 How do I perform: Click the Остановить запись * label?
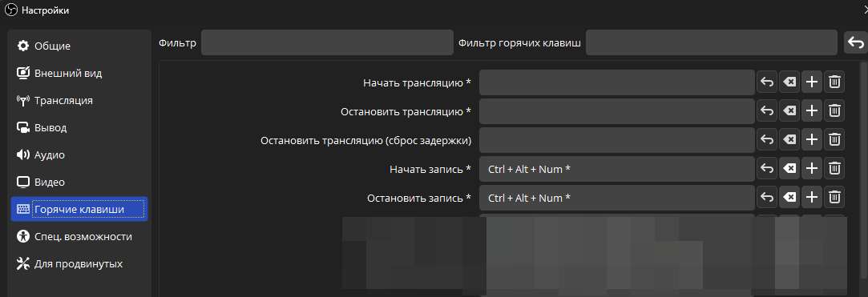(x=419, y=198)
